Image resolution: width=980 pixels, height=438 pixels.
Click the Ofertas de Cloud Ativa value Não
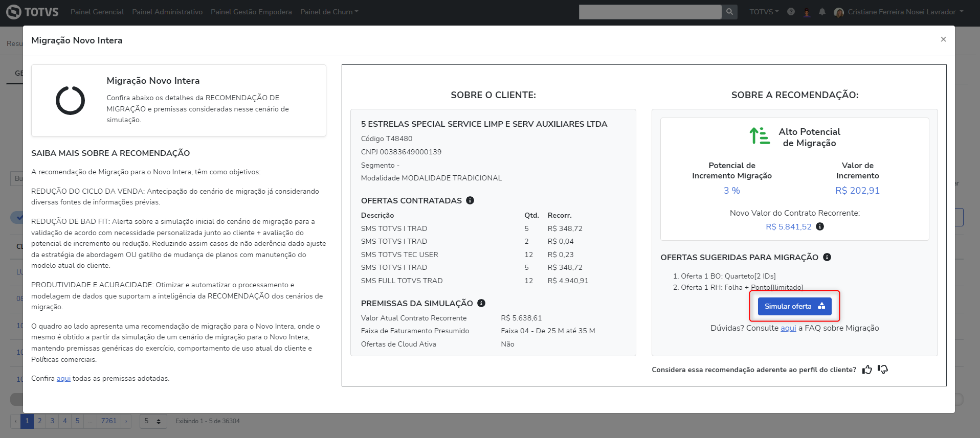(x=507, y=344)
